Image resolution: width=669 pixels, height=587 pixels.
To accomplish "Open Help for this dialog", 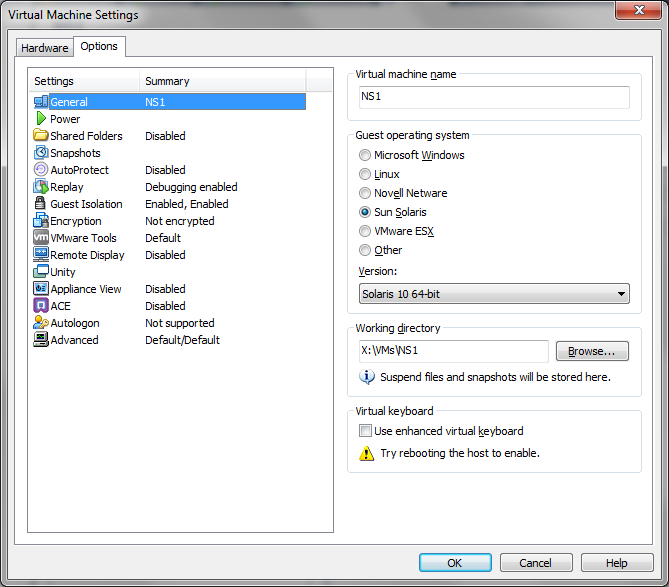I will pyautogui.click(x=617, y=563).
